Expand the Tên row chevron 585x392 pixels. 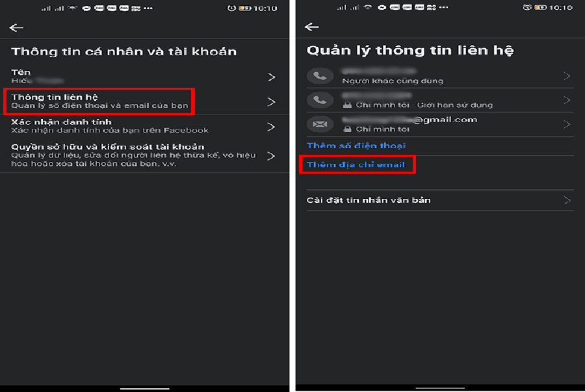coord(271,77)
